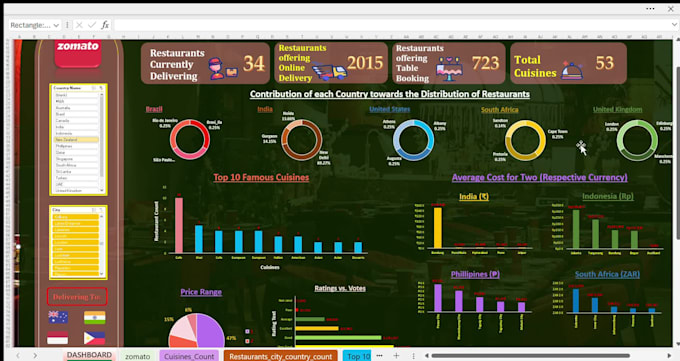Click the Phillipines (₱) chart title
The image size is (680, 361).
point(475,274)
